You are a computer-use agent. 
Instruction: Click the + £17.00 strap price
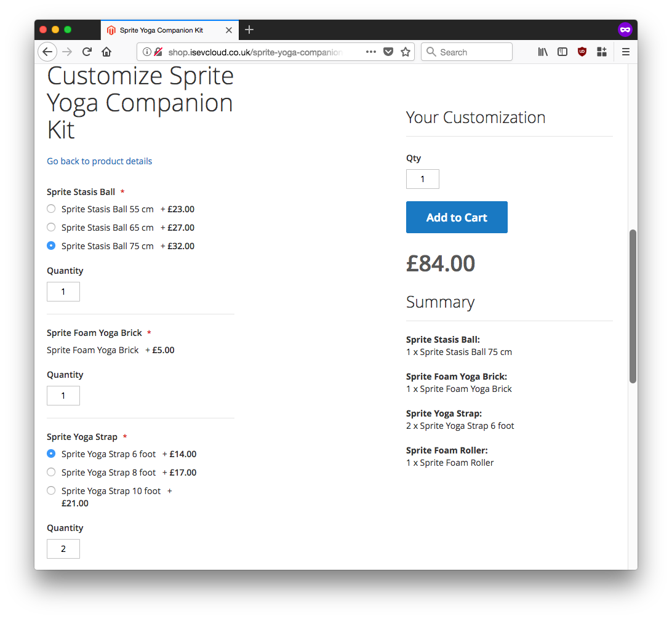tap(180, 473)
